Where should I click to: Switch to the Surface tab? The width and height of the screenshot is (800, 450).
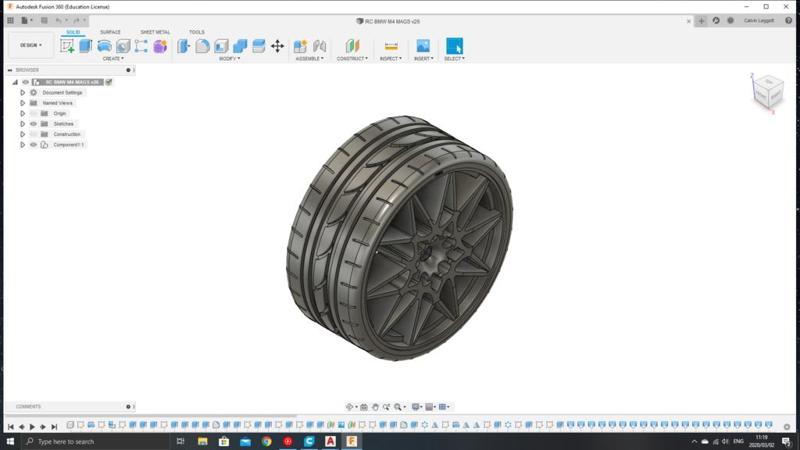click(x=110, y=32)
